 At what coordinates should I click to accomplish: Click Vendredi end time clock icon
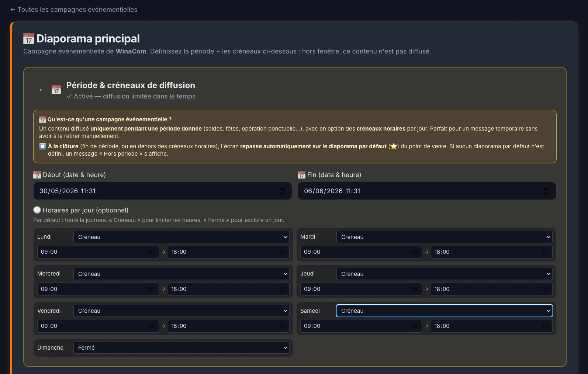pos(282,326)
